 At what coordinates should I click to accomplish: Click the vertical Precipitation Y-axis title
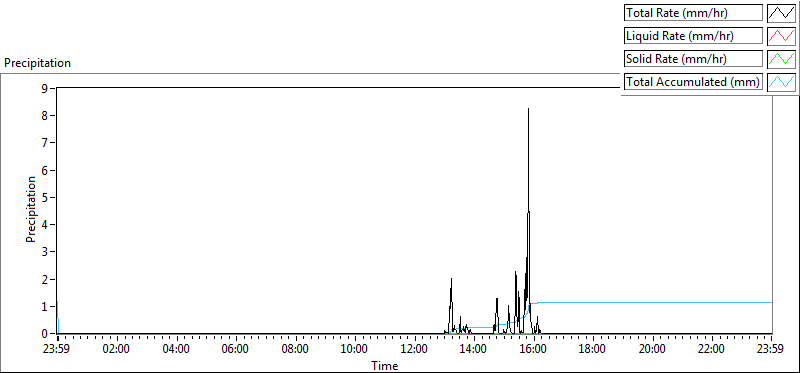point(31,209)
